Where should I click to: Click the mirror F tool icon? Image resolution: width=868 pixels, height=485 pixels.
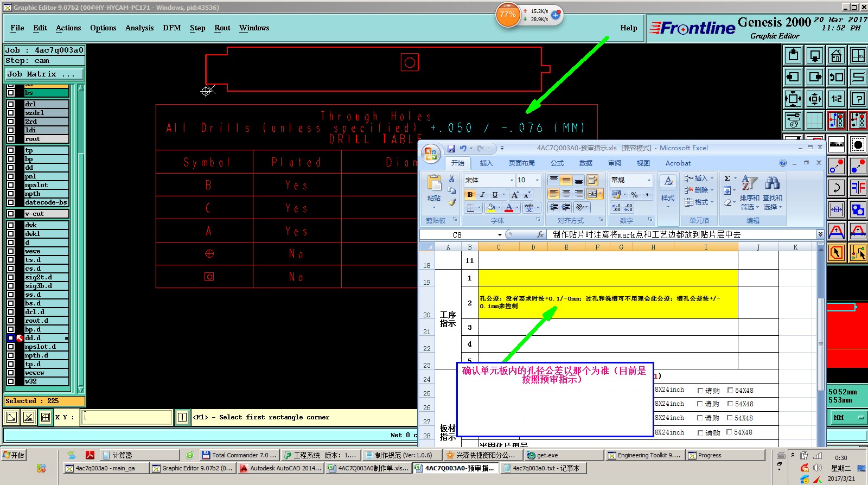click(x=858, y=188)
